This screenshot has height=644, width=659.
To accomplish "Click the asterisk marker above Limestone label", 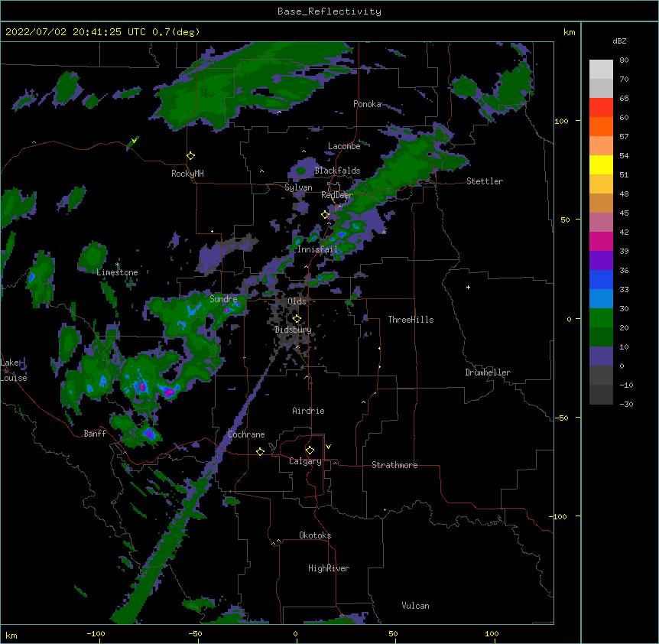I will pos(117,265).
